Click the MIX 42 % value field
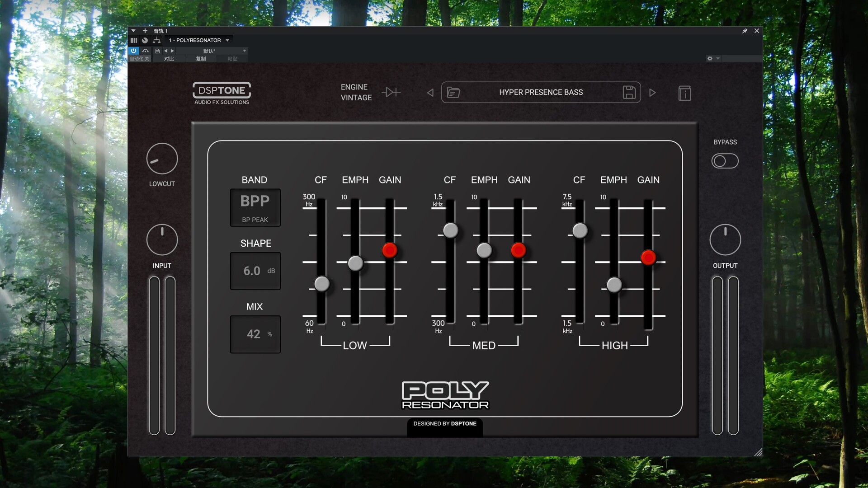Screen dimensions: 868x488 click(x=255, y=334)
